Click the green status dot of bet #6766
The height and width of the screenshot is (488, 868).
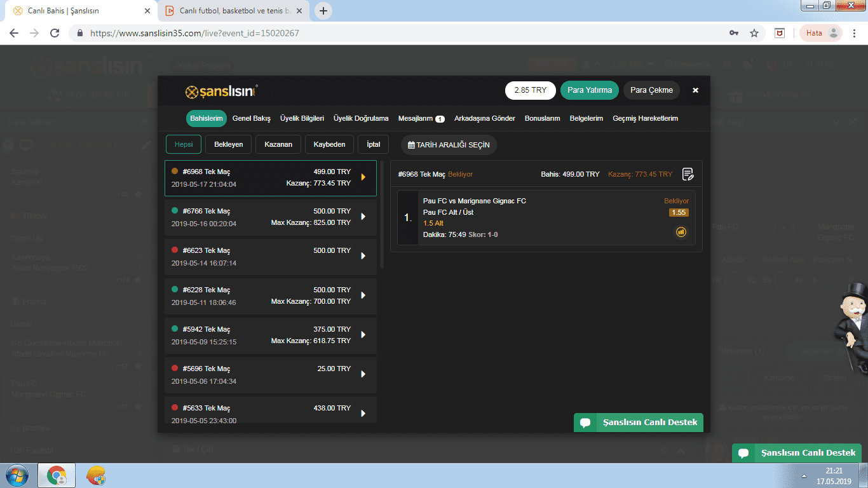click(x=175, y=210)
